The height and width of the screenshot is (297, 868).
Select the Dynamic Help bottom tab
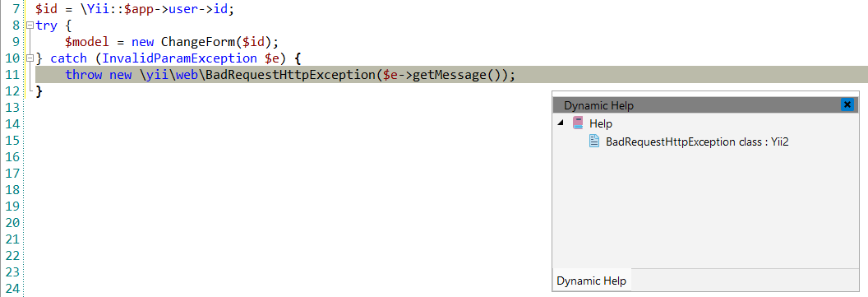coord(591,281)
